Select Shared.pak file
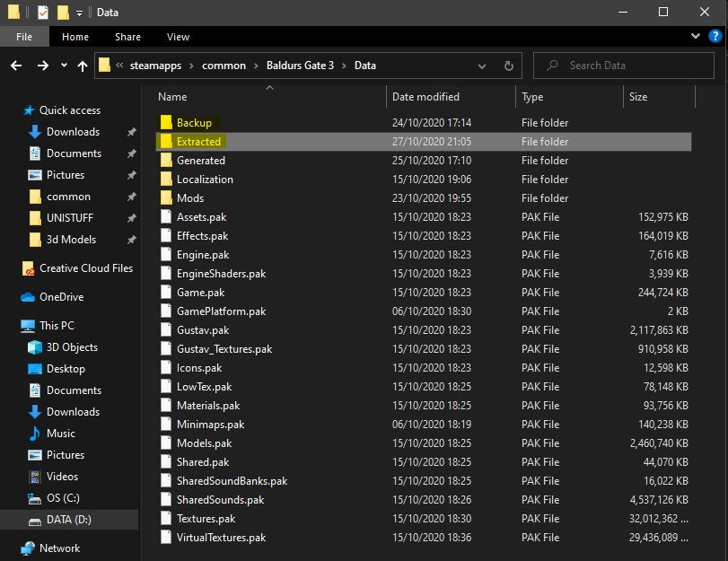This screenshot has width=728, height=561. pyautogui.click(x=203, y=462)
